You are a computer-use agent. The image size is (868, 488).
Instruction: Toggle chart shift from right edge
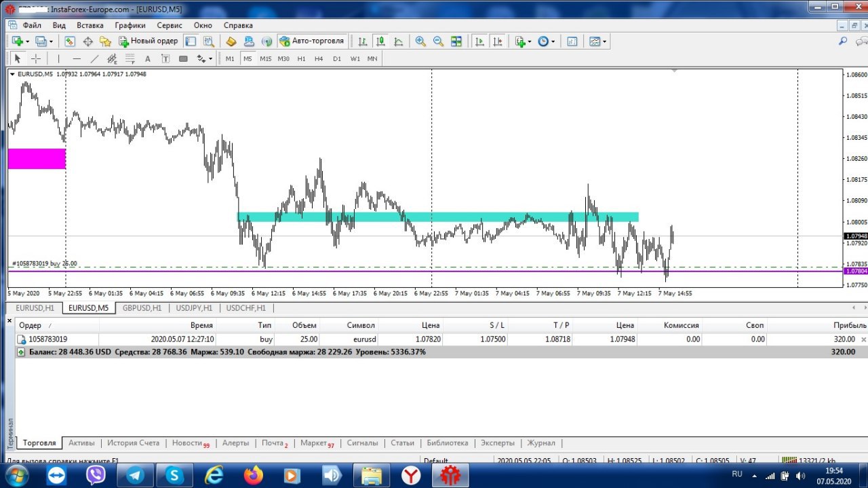point(498,41)
